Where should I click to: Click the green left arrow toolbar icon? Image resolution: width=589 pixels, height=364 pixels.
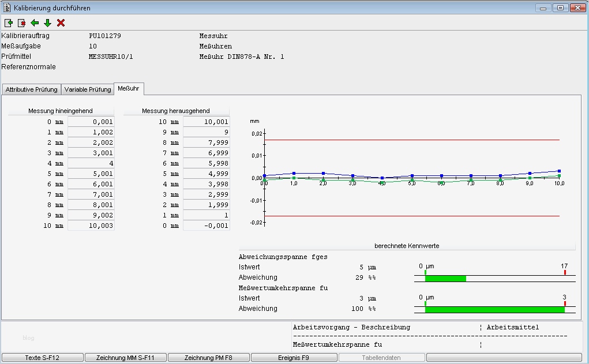[35, 23]
